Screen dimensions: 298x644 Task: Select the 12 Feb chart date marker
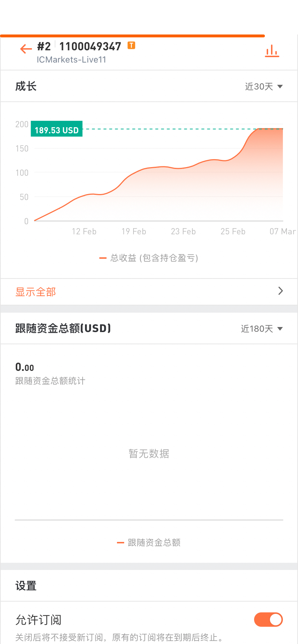[x=84, y=231]
